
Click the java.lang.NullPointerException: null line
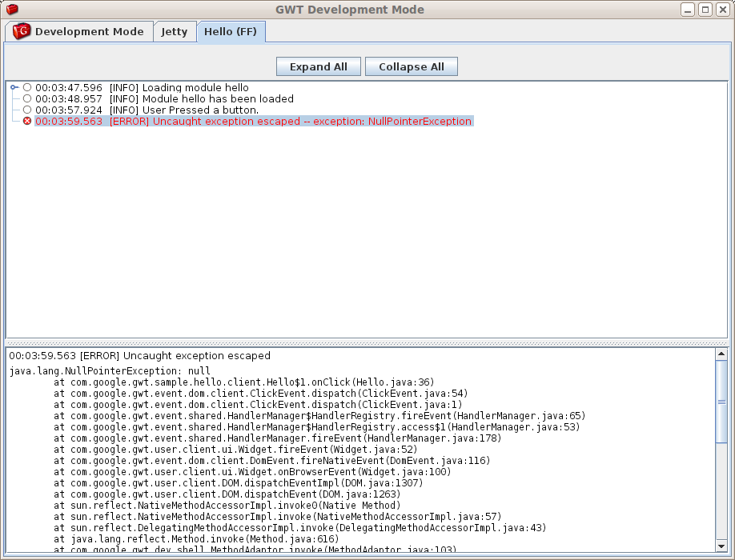[x=110, y=371]
